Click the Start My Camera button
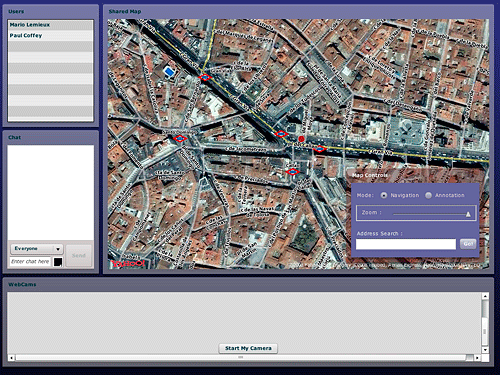Screen dimensions: 500x375 coord(248,348)
